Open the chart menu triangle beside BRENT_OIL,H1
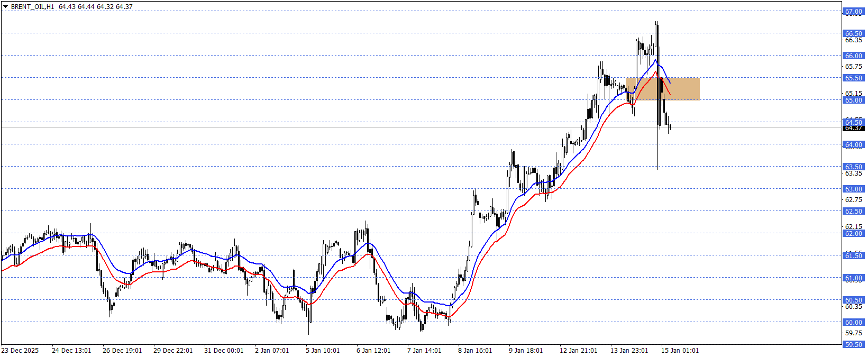 coord(6,7)
